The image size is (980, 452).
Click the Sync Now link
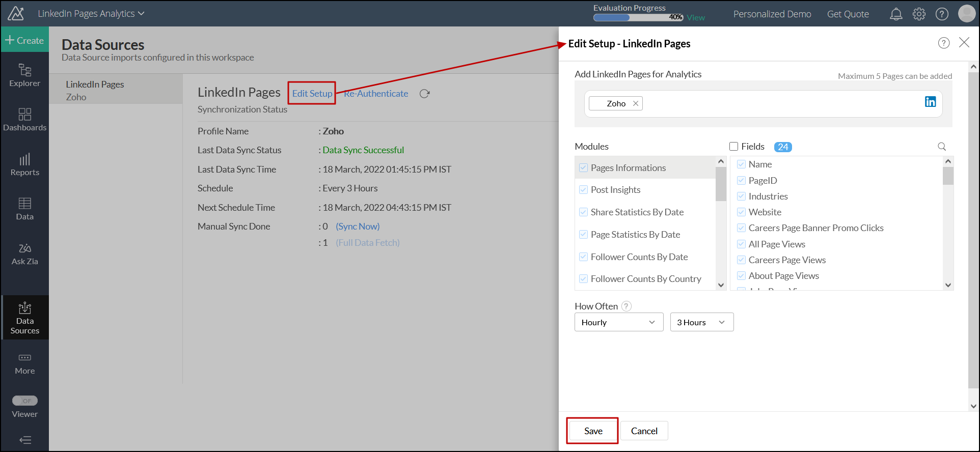[358, 227]
